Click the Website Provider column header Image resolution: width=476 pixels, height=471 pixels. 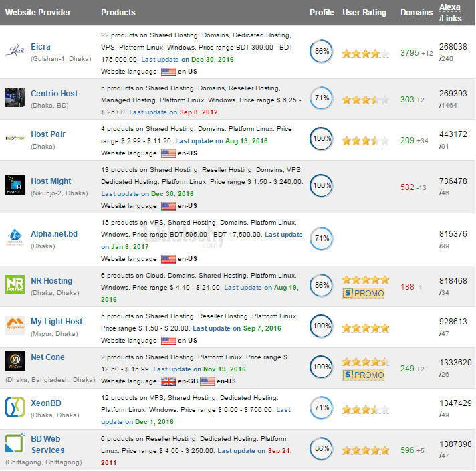click(38, 13)
